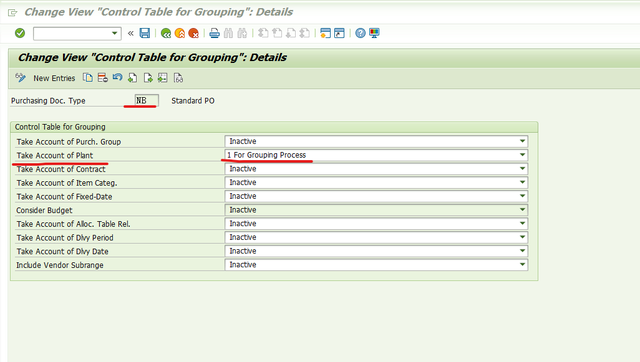This screenshot has height=362, width=640.
Task: Click the Undo Change icon
Action: pyautogui.click(x=118, y=78)
